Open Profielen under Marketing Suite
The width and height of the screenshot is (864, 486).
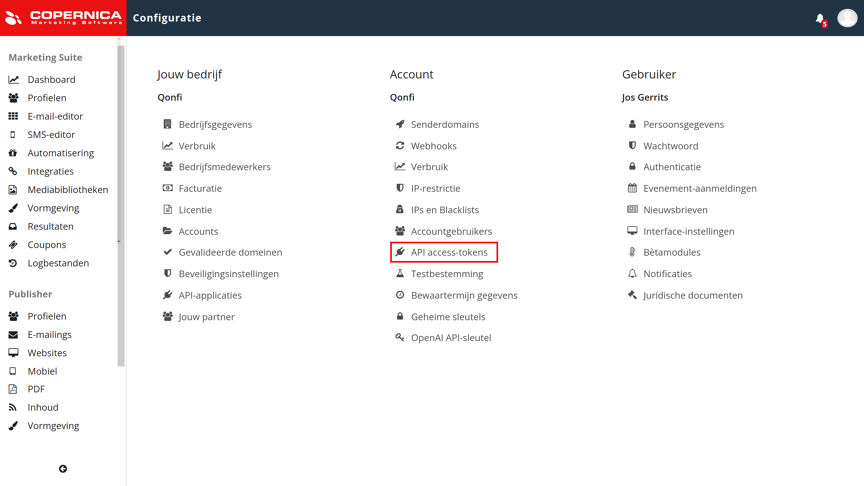click(x=47, y=98)
